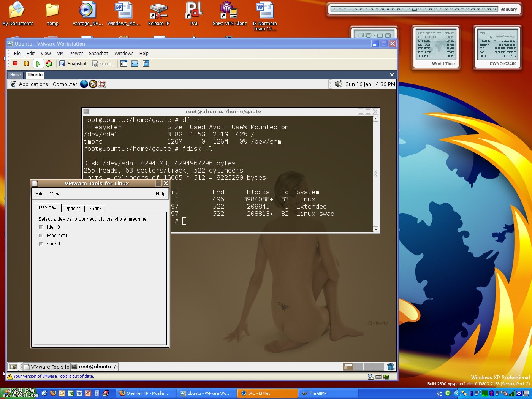Open the Trash icon in bottom panel

(x=390, y=366)
